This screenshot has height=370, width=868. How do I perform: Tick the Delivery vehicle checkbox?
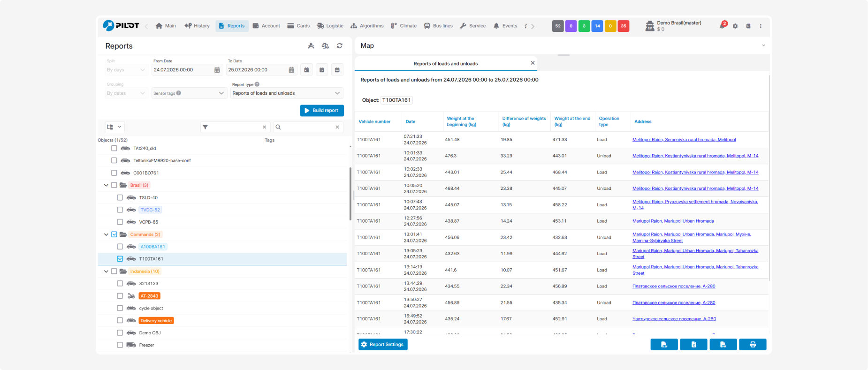pos(120,321)
